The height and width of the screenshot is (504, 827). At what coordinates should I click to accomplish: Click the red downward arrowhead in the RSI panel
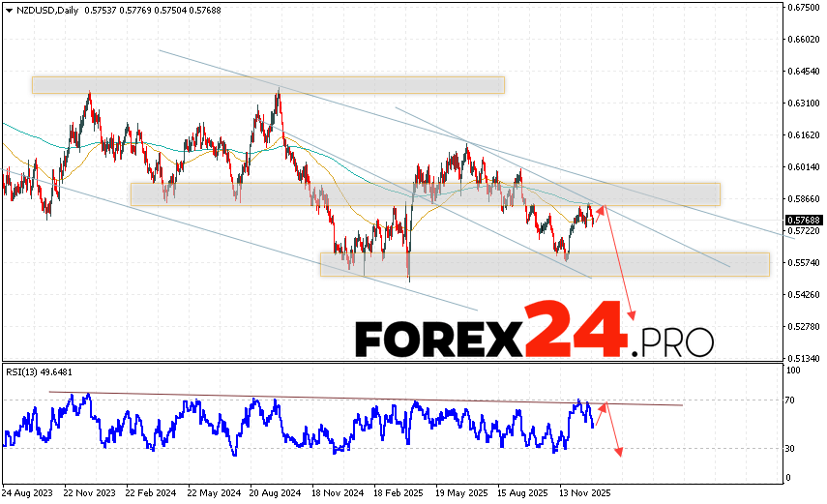(x=618, y=451)
